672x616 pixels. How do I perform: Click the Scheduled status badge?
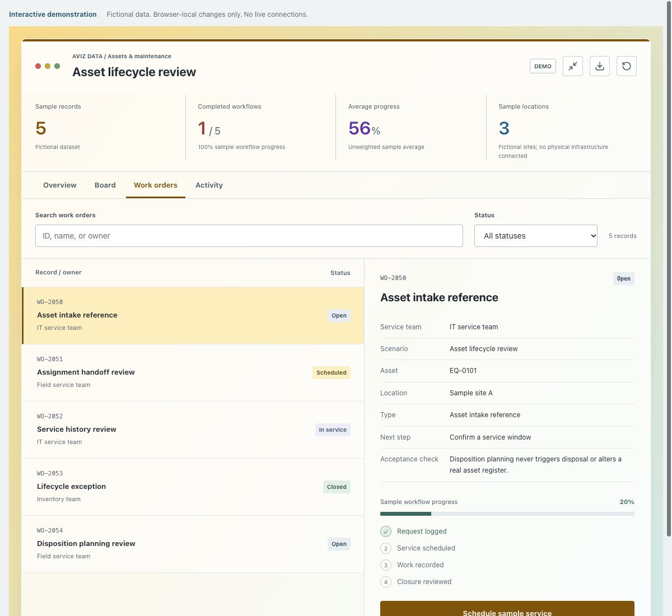pos(332,373)
